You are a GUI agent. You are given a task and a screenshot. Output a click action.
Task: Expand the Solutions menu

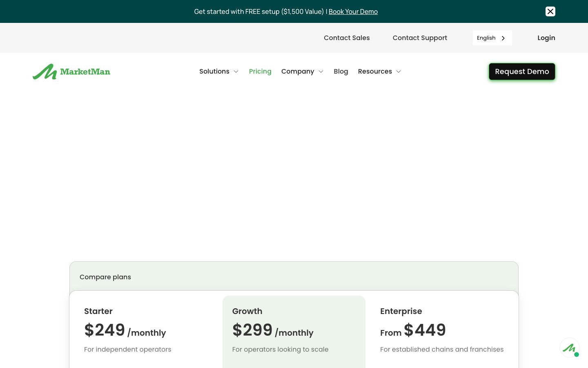tap(219, 72)
